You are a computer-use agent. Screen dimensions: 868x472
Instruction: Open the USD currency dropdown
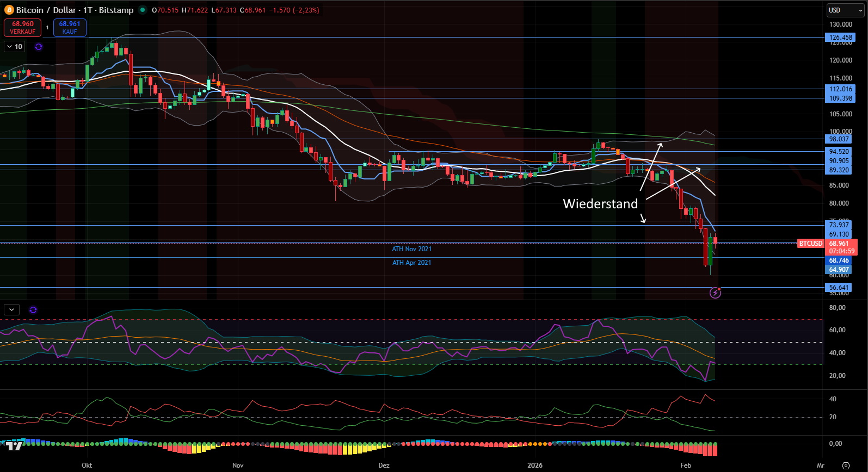[x=845, y=10]
